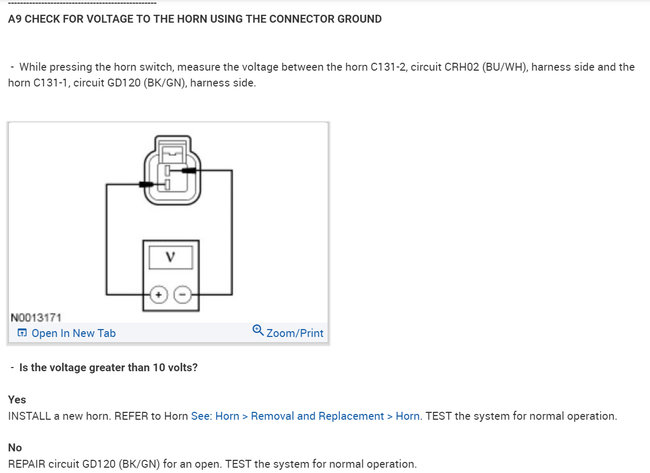The width and height of the screenshot is (650, 473).
Task: Click the 'No' answer label
Action: click(15, 448)
